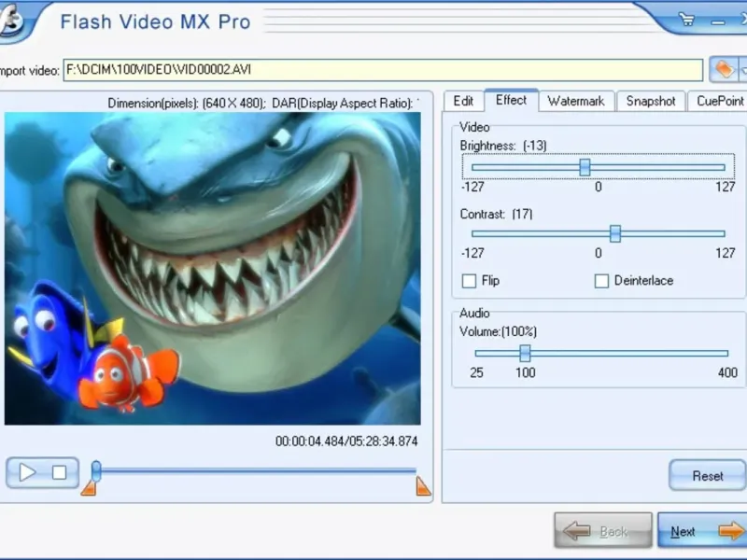Stop the video playback

59,472
